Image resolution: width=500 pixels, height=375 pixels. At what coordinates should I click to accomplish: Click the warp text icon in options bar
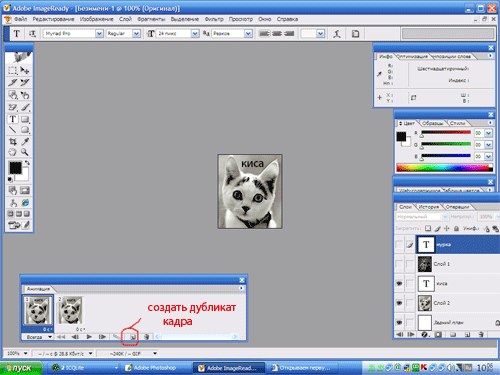tap(337, 34)
